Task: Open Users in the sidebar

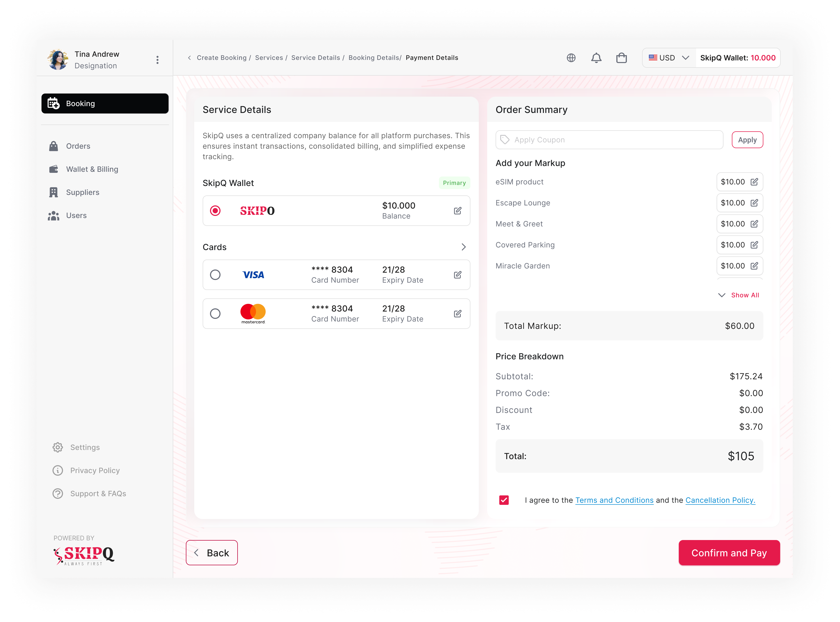Action: [68, 215]
